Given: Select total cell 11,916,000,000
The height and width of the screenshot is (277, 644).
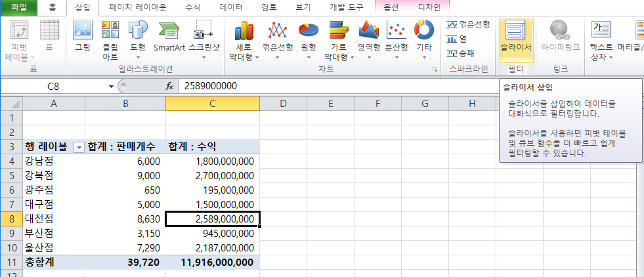Looking at the screenshot, I should pos(213,262).
